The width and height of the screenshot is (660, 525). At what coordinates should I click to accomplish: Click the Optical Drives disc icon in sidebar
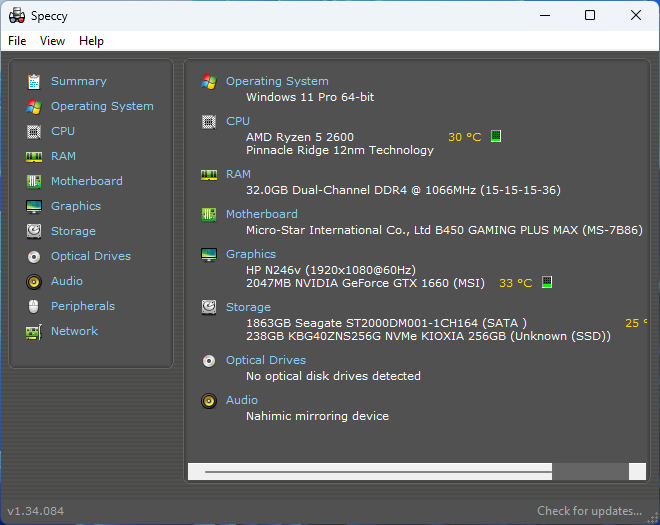[34, 256]
